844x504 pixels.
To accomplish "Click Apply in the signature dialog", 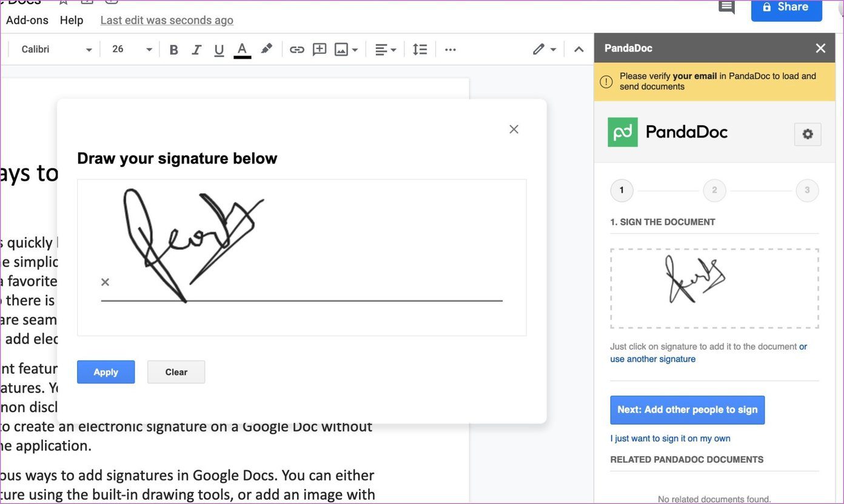I will pyautogui.click(x=106, y=372).
